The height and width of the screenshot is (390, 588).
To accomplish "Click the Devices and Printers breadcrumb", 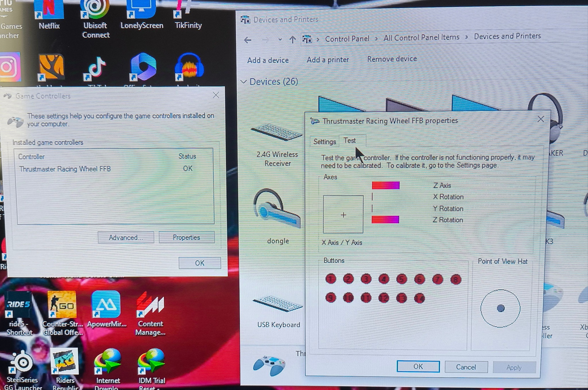I will pyautogui.click(x=507, y=36).
